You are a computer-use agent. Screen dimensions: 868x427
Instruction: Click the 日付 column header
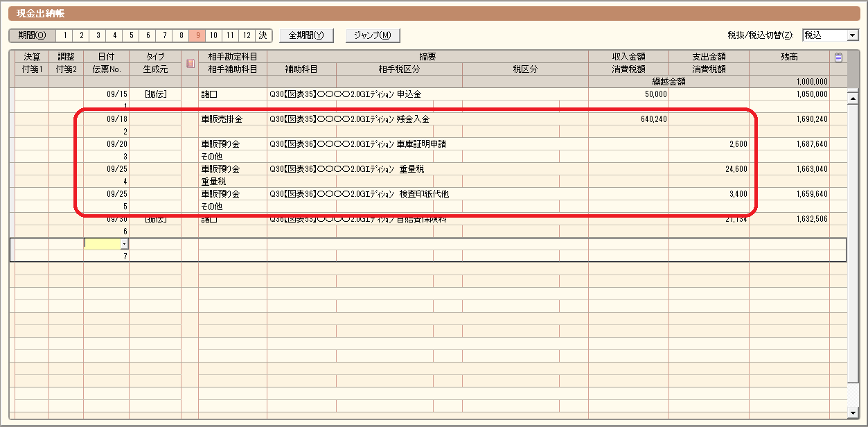[x=106, y=57]
